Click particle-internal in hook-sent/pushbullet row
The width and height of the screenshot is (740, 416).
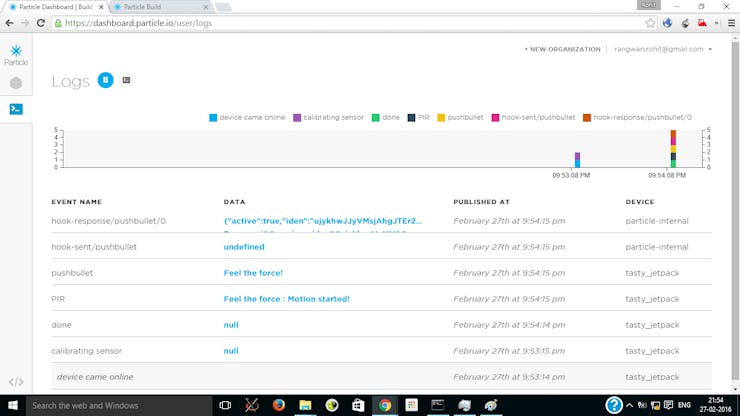656,247
